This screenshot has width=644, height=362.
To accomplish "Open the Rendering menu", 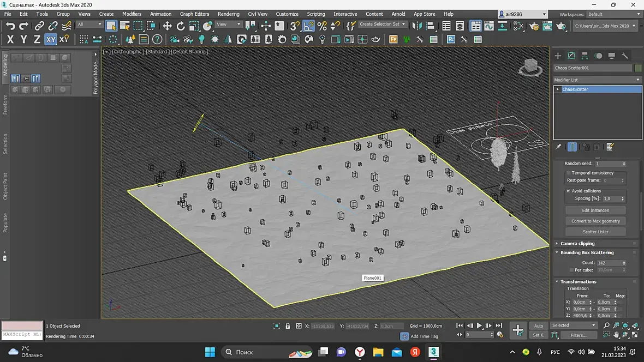I will click(x=228, y=14).
